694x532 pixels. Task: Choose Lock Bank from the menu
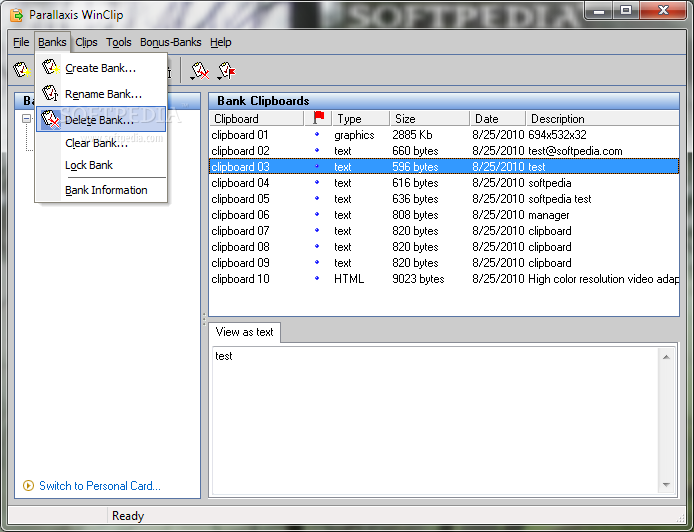point(101,165)
